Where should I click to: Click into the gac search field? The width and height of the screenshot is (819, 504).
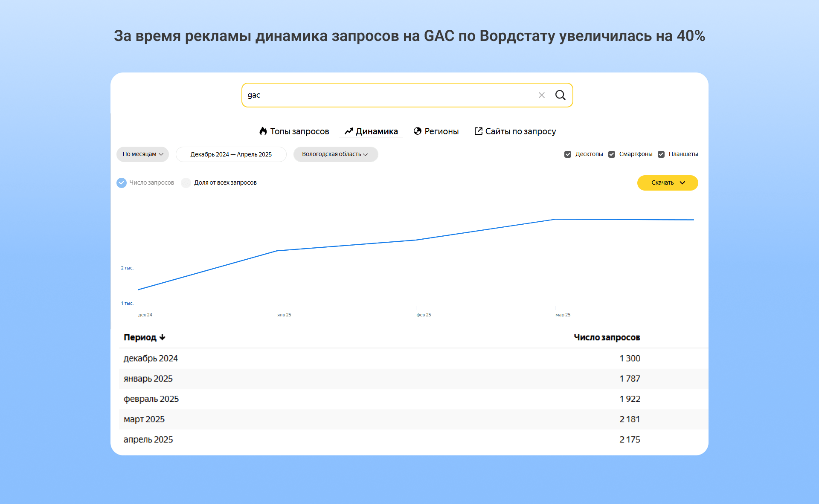[x=384, y=95]
